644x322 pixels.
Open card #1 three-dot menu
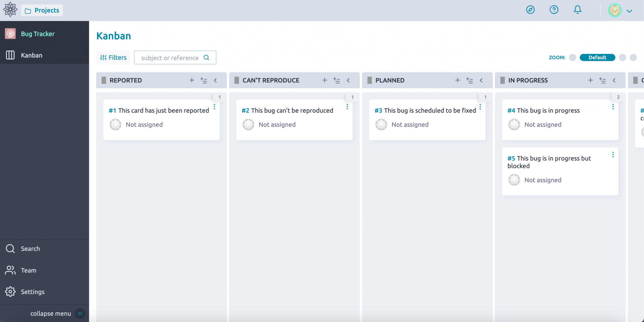coord(214,107)
